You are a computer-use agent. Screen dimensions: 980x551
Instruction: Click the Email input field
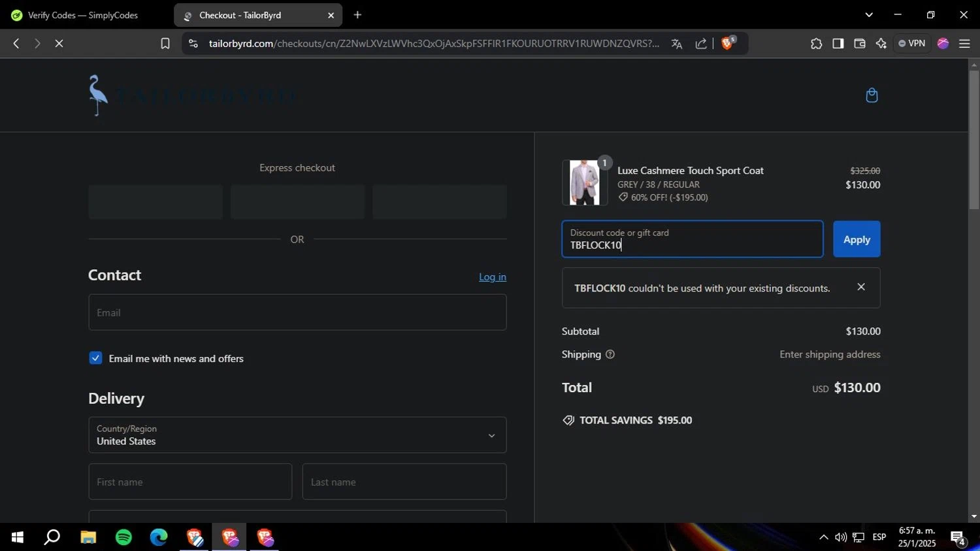[297, 312]
